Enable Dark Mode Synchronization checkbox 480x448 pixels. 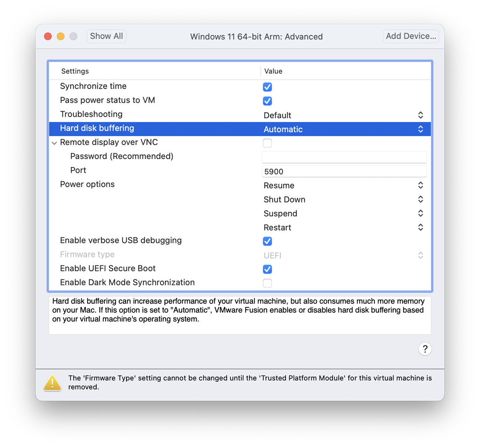point(268,283)
